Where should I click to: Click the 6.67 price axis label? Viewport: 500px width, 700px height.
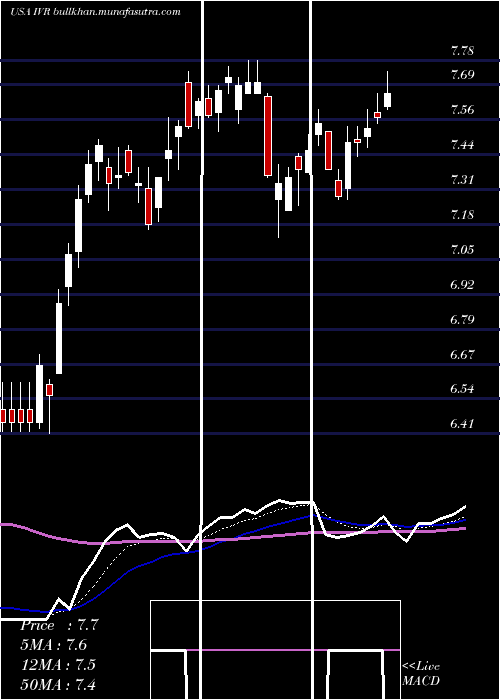[x=462, y=355]
